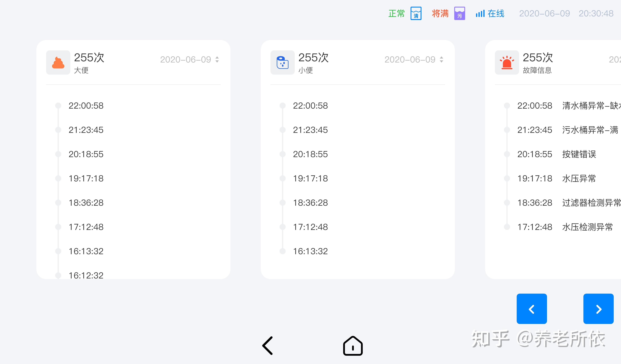
Task: Open the 大便 card date selector
Action: click(x=186, y=60)
